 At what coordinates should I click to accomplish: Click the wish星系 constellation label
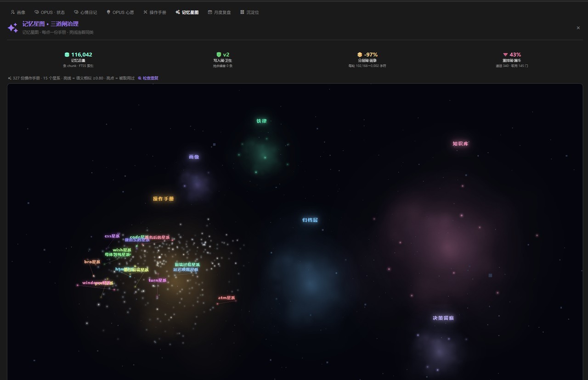[122, 250]
